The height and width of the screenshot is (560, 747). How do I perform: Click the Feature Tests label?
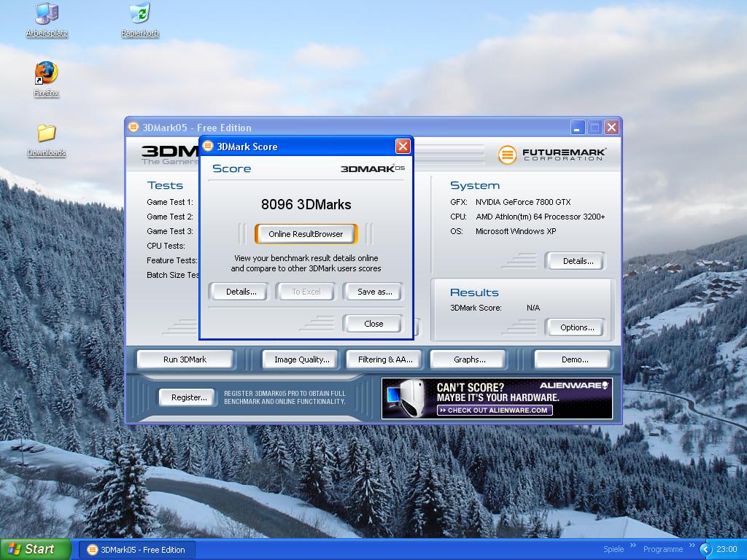pos(172,260)
